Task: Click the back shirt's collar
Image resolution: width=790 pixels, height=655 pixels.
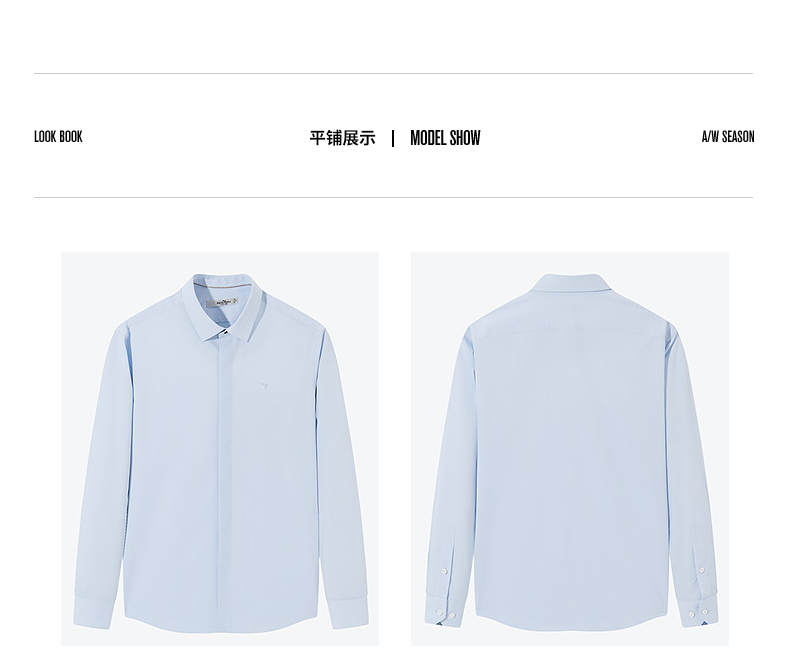Action: point(573,285)
